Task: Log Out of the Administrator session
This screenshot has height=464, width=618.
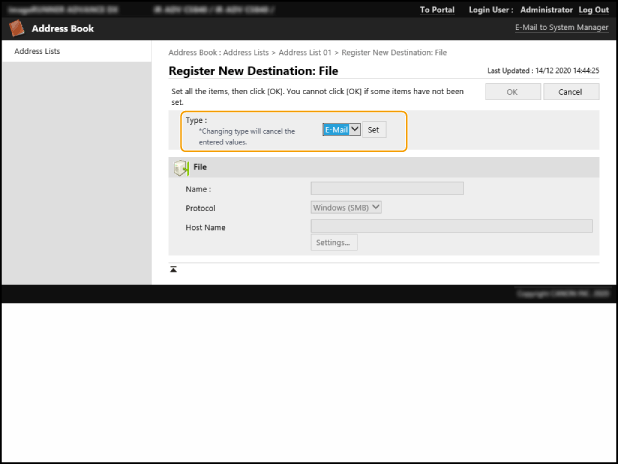Action: point(593,9)
